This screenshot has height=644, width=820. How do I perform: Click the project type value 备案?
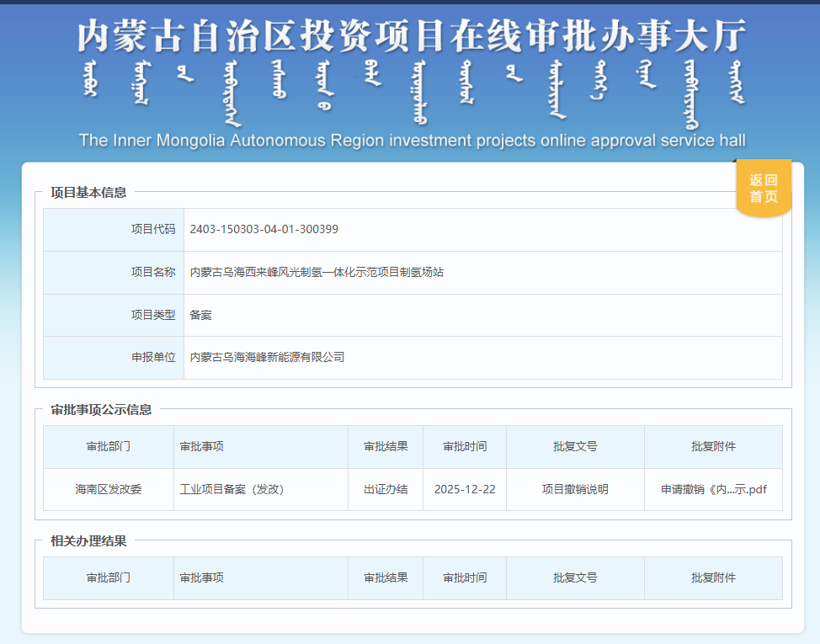pos(201,315)
